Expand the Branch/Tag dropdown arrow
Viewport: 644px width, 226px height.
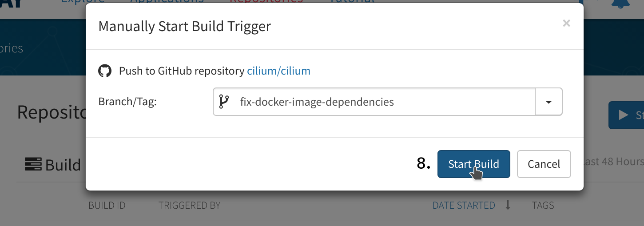point(549,102)
